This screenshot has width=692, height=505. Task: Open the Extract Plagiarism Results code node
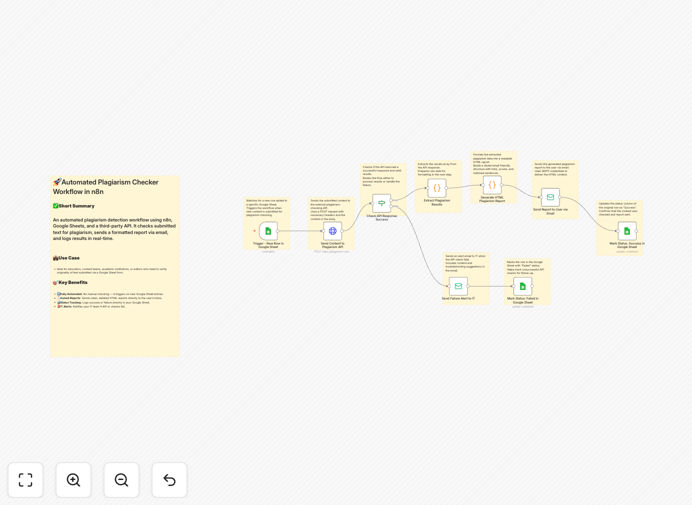(436, 188)
